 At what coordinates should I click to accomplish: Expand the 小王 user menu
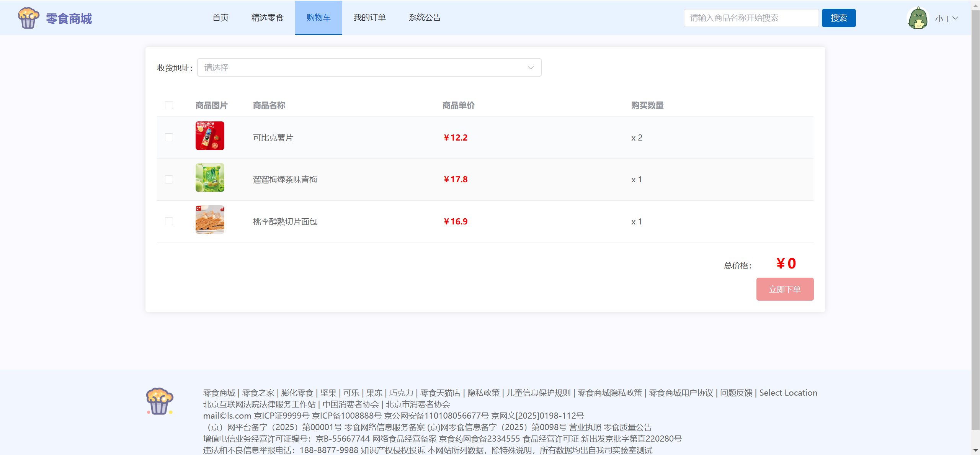946,18
